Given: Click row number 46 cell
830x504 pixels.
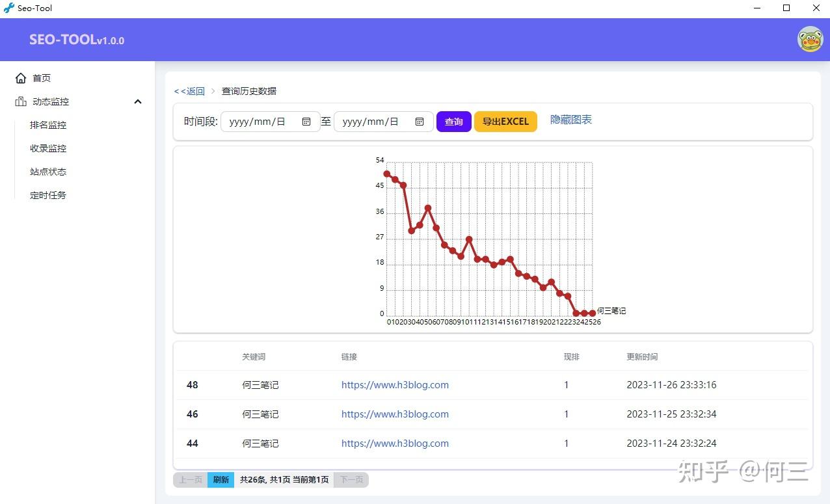Looking at the screenshot, I should tap(193, 414).
